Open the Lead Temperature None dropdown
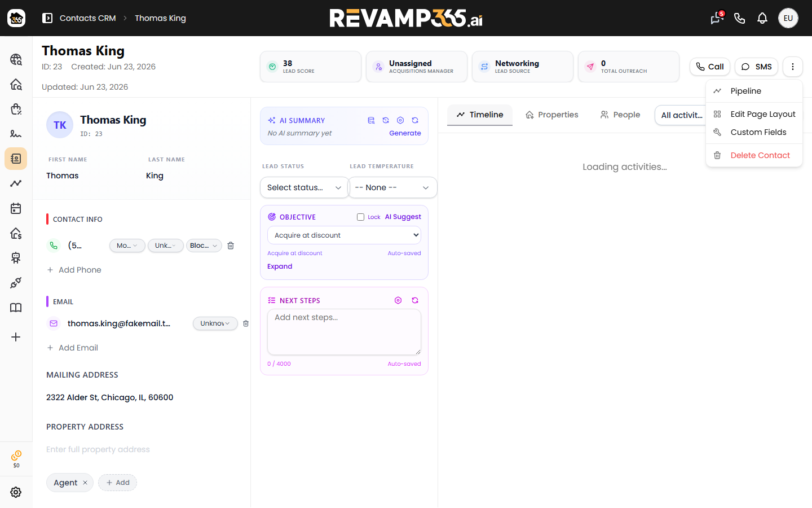This screenshot has height=508, width=812. pyautogui.click(x=392, y=187)
